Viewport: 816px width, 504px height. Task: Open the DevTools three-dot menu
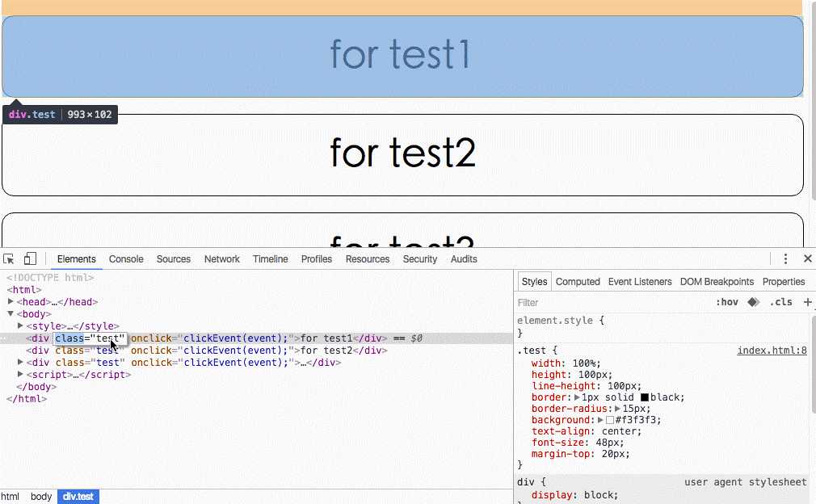[x=785, y=258]
